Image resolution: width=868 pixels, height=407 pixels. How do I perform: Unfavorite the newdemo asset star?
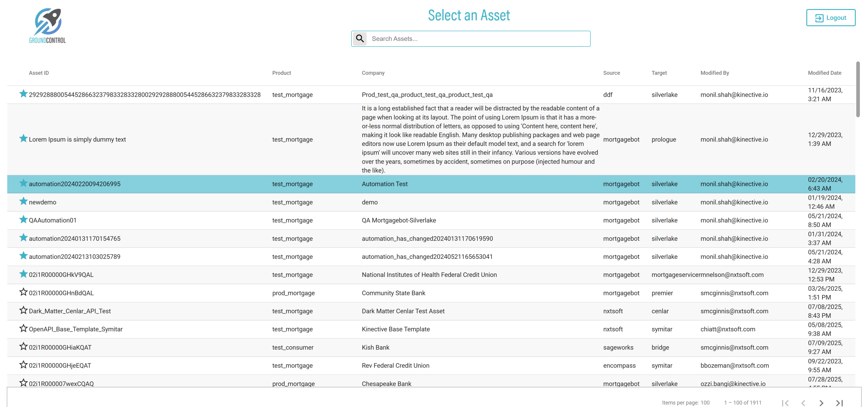point(23,201)
